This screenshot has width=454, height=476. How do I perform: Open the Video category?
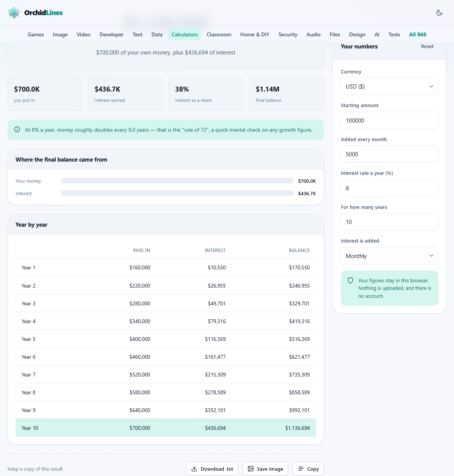click(84, 34)
